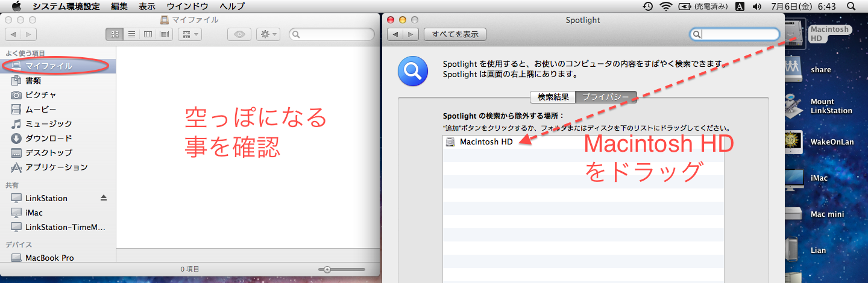Select the iMac desktop icon
This screenshot has height=283, width=868.
tap(796, 178)
